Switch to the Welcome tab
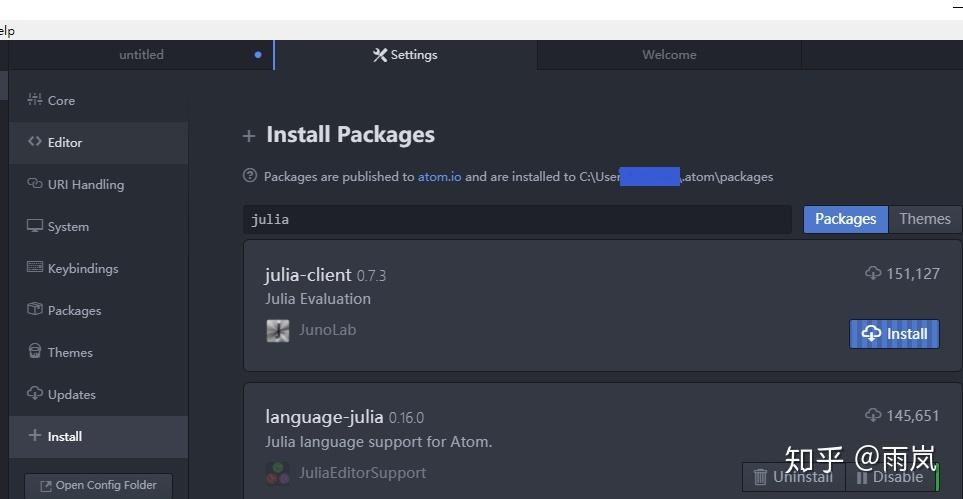Image resolution: width=963 pixels, height=499 pixels. click(x=669, y=55)
